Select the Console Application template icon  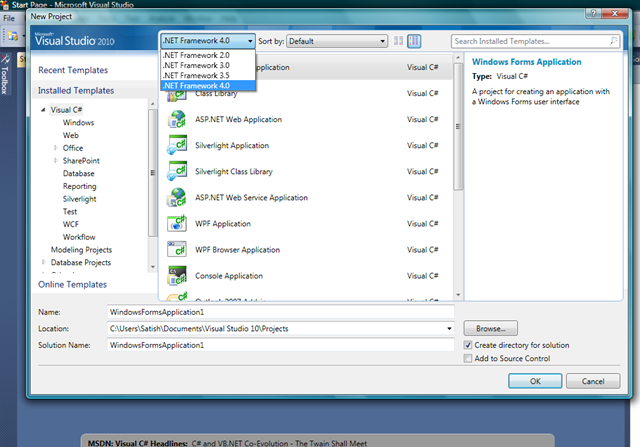click(177, 276)
